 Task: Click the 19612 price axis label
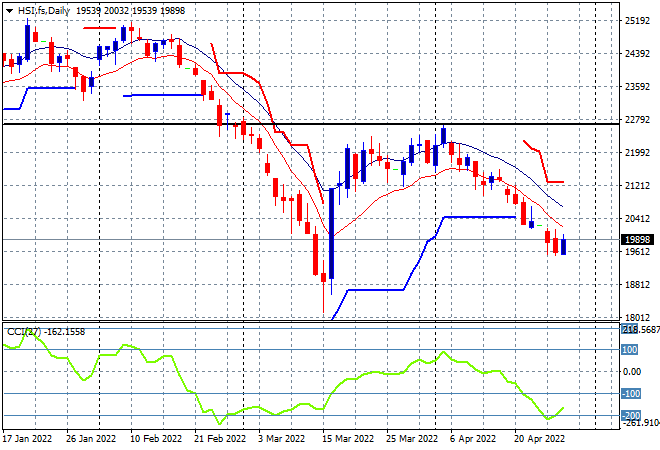coord(637,252)
